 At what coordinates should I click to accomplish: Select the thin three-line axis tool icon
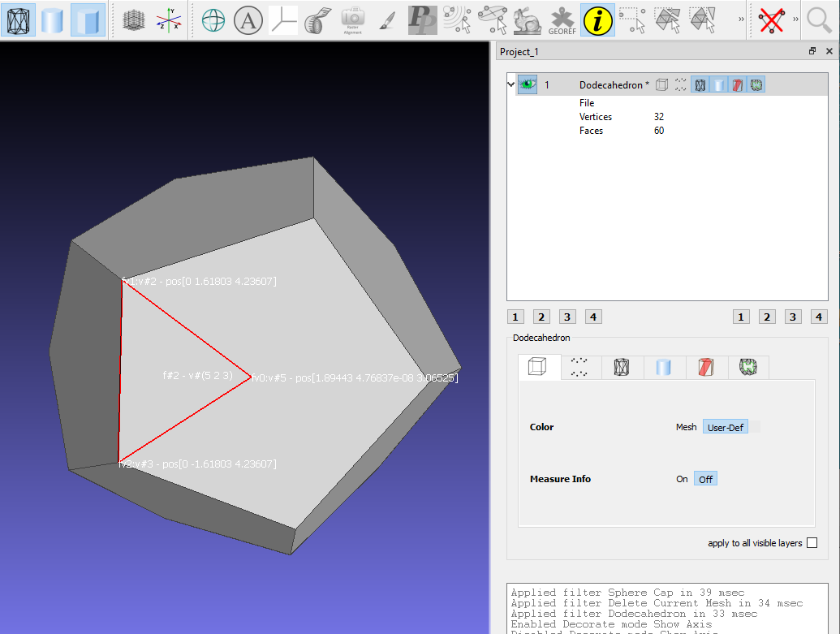[x=283, y=20]
